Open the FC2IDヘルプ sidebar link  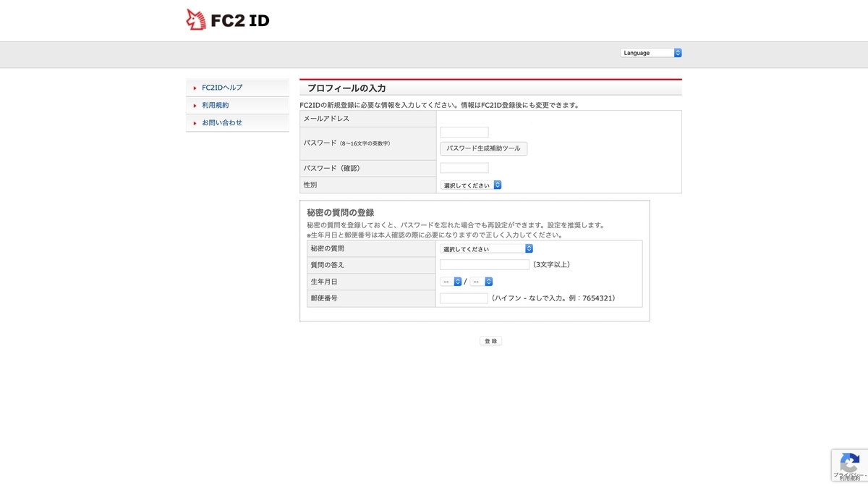point(222,88)
